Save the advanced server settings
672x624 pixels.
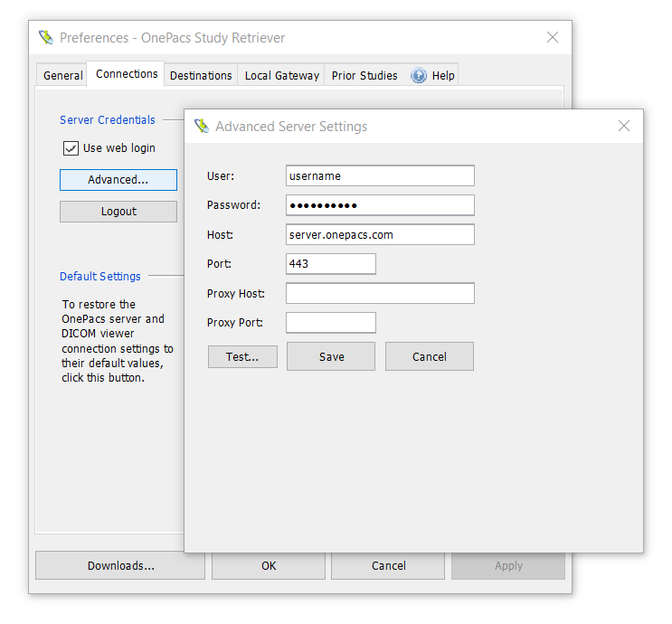(x=331, y=356)
